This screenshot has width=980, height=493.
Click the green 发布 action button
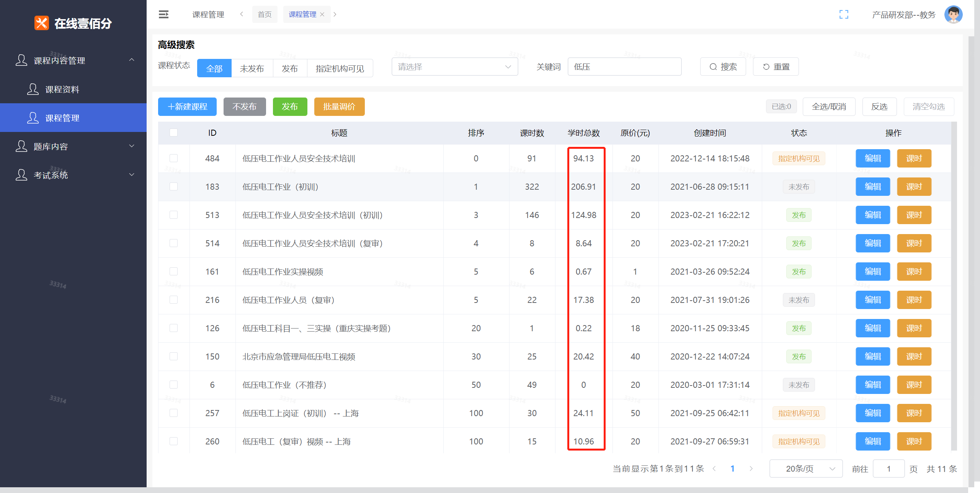coord(290,107)
